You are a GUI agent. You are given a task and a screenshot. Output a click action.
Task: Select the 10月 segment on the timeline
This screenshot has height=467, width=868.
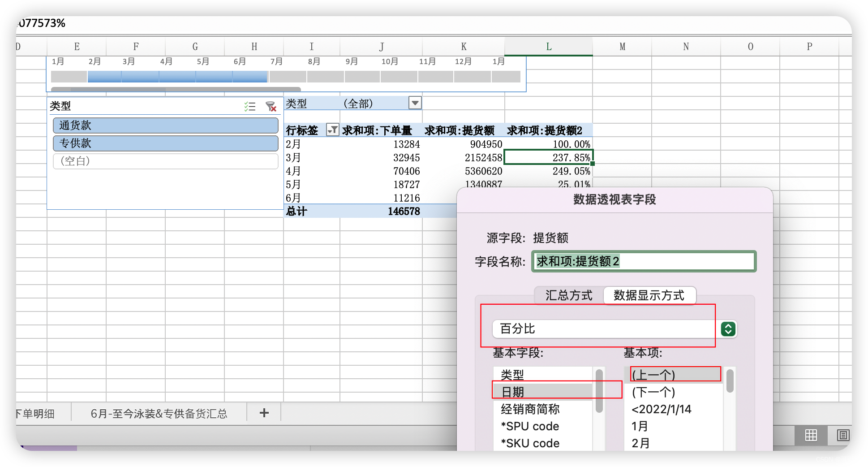399,77
